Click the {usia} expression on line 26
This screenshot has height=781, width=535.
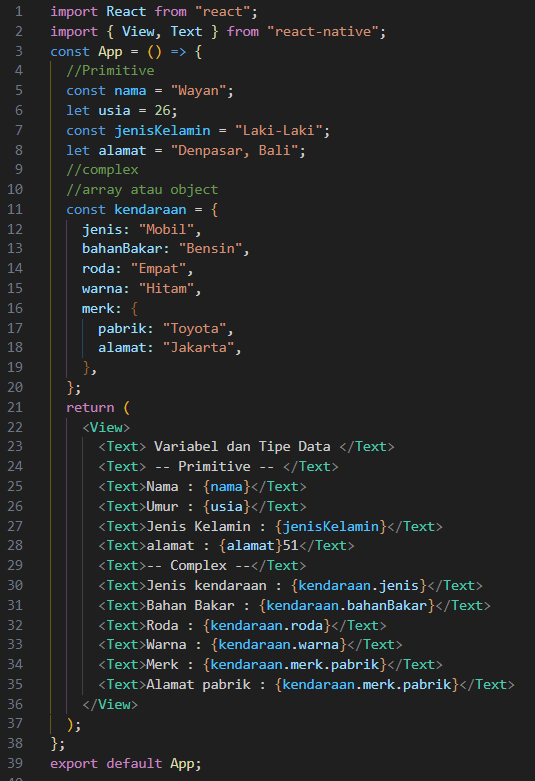point(226,507)
